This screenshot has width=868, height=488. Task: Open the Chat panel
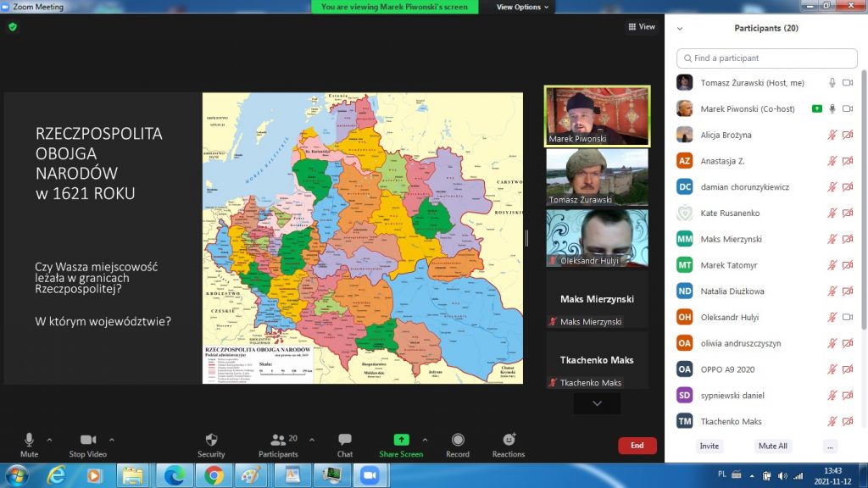coord(344,441)
